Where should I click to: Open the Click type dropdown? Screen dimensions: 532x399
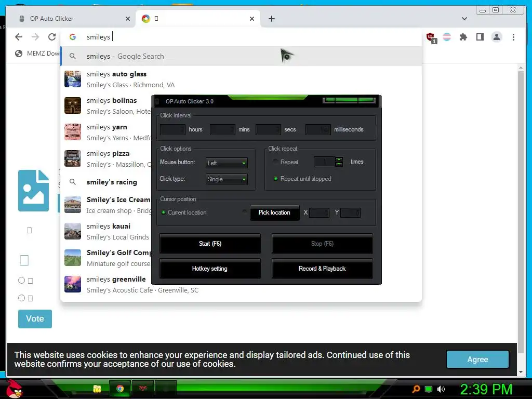(227, 179)
